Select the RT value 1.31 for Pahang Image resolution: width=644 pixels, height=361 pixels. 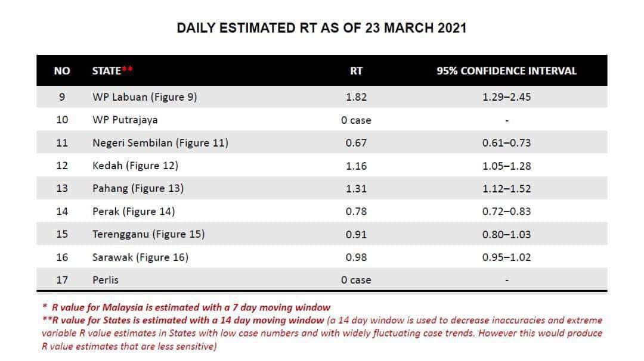(356, 188)
